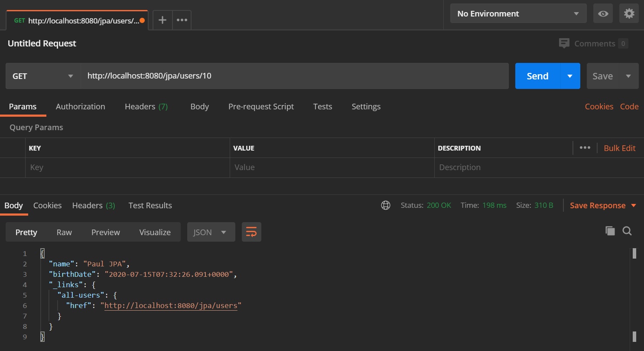Open manage environments gear icon
The image size is (644, 351).
click(x=629, y=13)
